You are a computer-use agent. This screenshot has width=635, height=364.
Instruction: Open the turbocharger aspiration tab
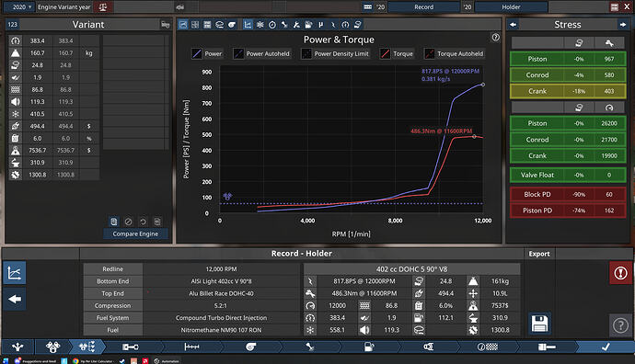250,347
